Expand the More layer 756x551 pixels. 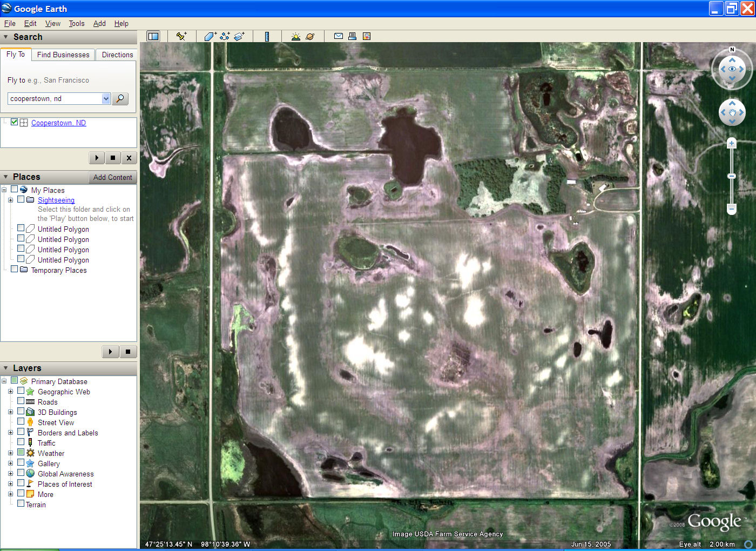coord(10,494)
